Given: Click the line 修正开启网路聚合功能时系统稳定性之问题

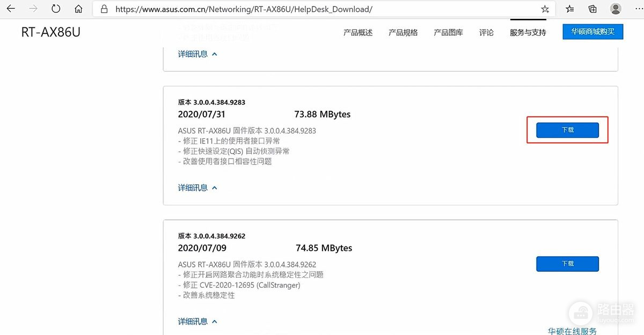Looking at the screenshot, I should [251, 274].
